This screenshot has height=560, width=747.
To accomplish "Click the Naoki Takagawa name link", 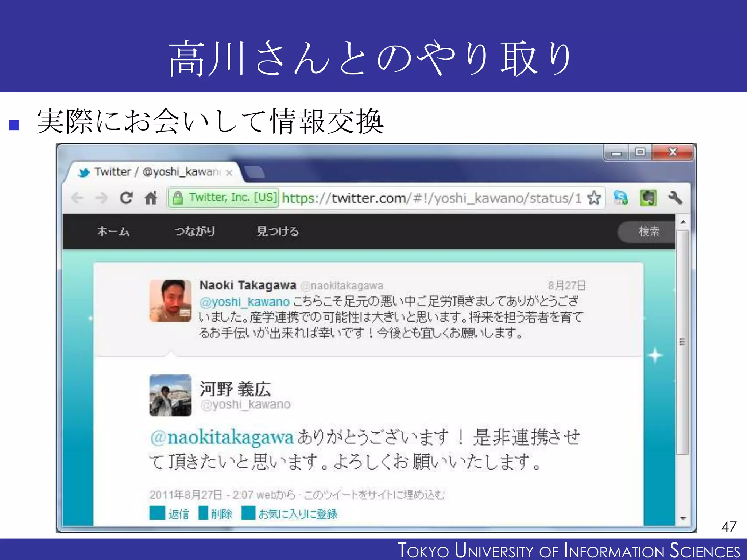I will click(248, 285).
